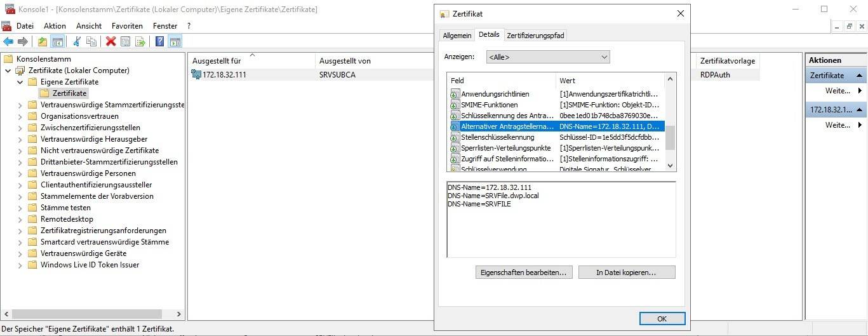Viewport: 868px width, 336px height.
Task: Click the Eigenschaften bearbeiten button
Action: pos(524,272)
